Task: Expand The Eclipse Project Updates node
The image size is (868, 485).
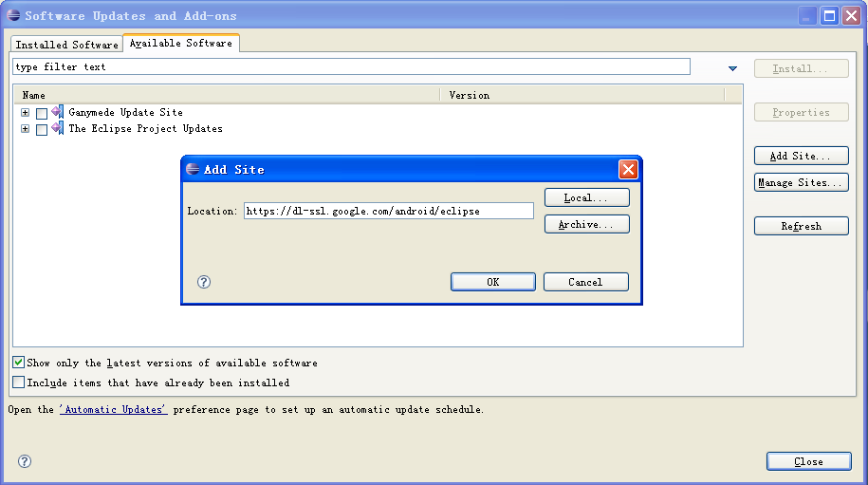Action: 25,128
